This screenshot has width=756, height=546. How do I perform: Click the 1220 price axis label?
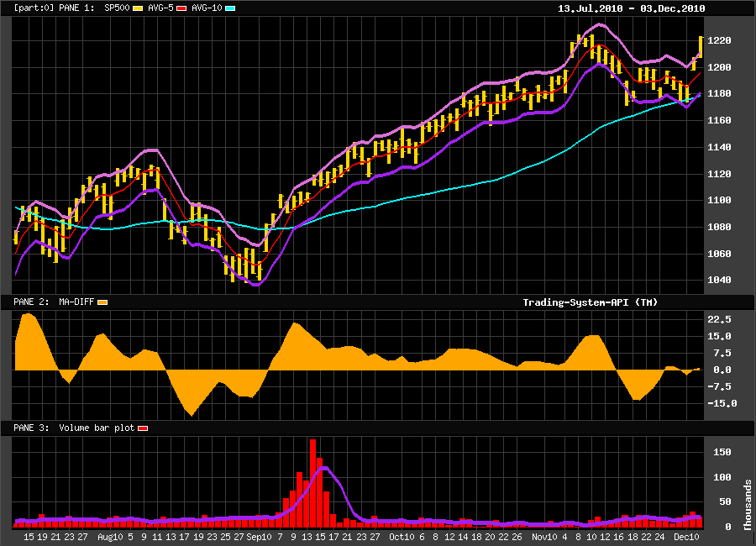click(x=719, y=40)
